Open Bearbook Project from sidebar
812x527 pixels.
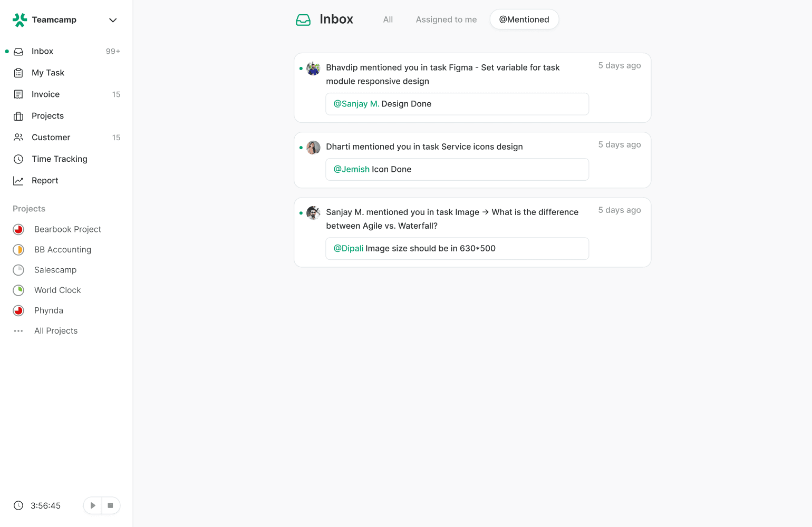(67, 229)
